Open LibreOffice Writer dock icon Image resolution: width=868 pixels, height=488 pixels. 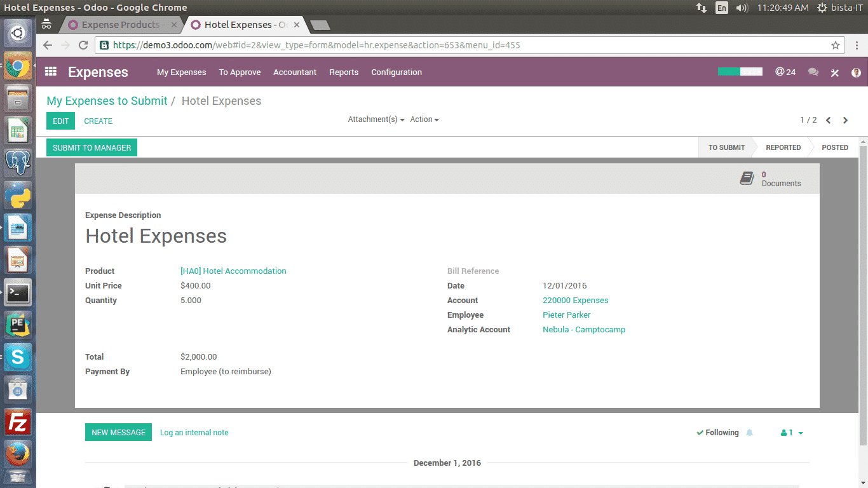coord(18,228)
